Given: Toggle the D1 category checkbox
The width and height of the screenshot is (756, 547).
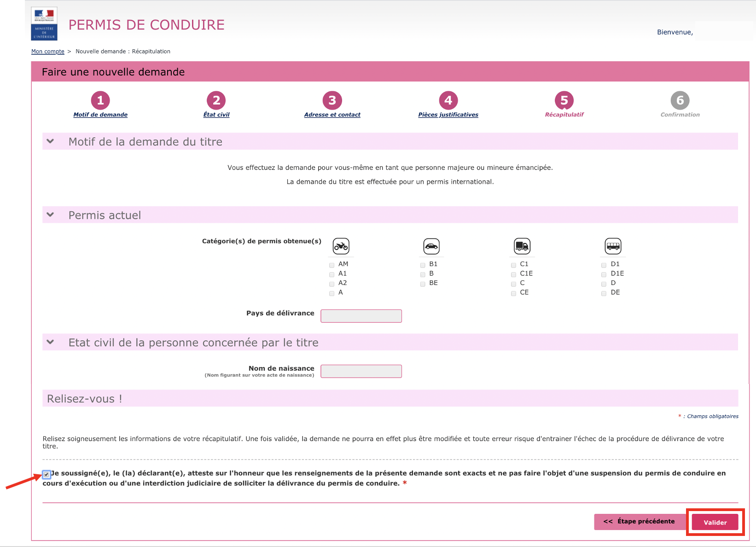Looking at the screenshot, I should tap(604, 265).
